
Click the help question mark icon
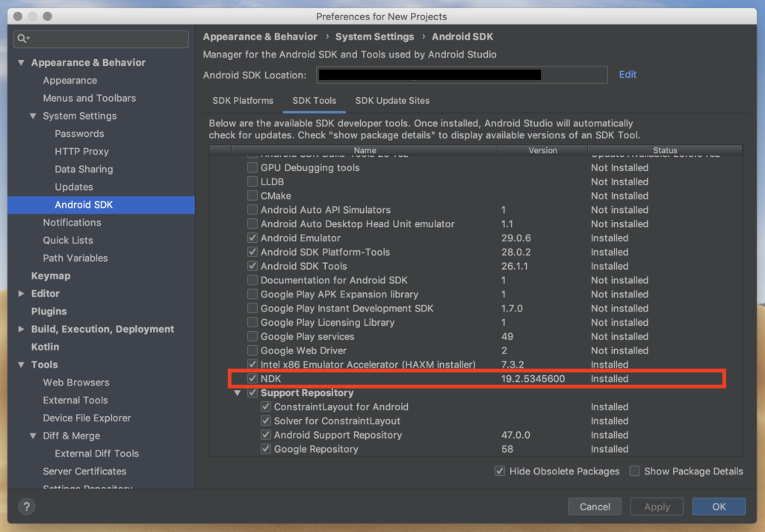pos(26,507)
